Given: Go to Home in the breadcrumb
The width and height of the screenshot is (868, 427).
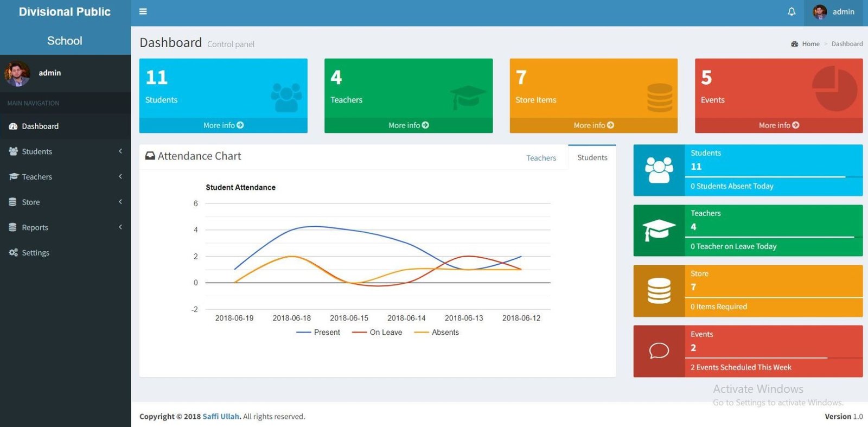Looking at the screenshot, I should [810, 44].
